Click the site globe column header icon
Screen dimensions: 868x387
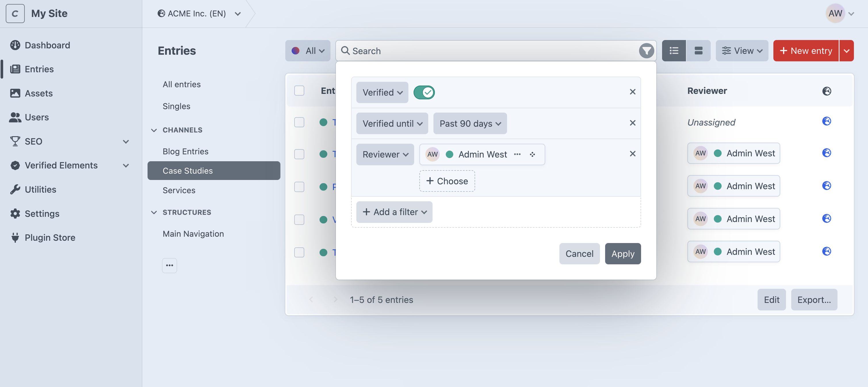click(x=827, y=91)
